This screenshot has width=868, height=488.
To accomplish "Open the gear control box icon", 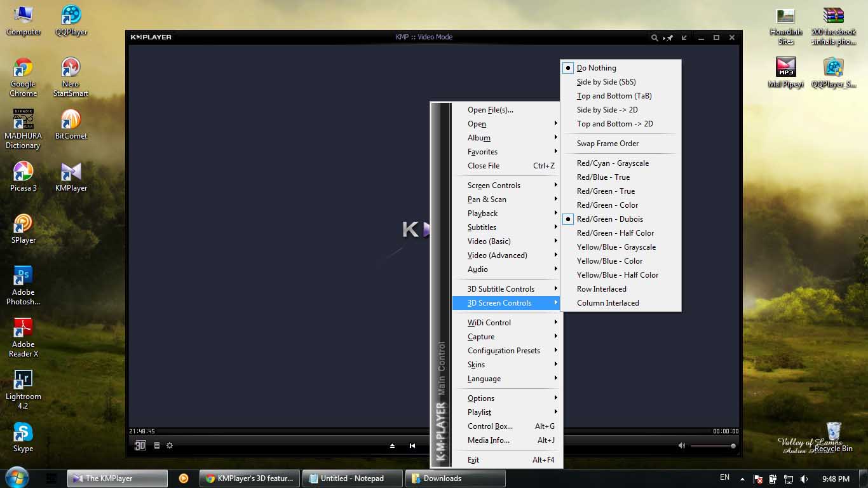I will pyautogui.click(x=170, y=445).
